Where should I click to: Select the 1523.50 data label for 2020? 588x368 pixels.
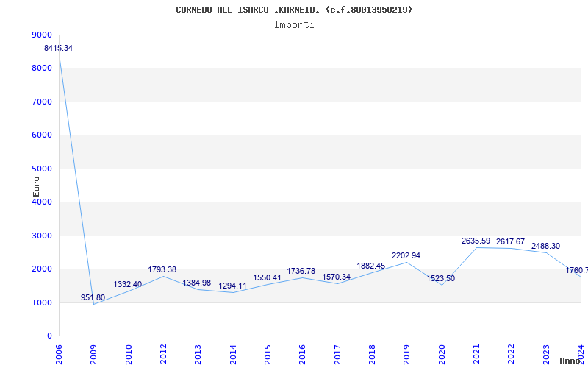coord(440,278)
